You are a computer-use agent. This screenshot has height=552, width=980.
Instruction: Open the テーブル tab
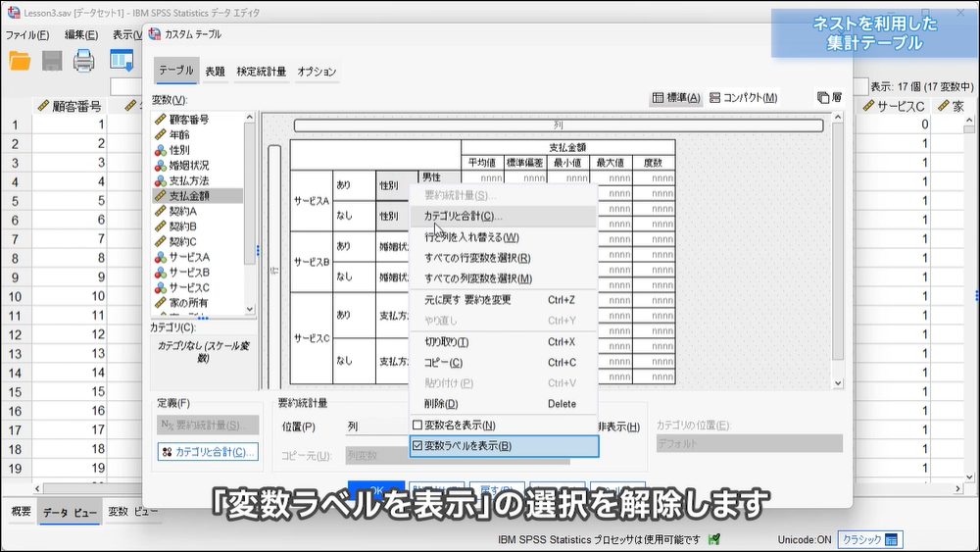click(x=176, y=71)
